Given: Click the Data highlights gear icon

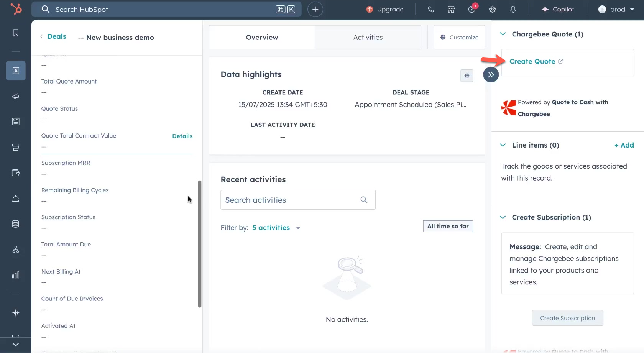Looking at the screenshot, I should tap(467, 76).
